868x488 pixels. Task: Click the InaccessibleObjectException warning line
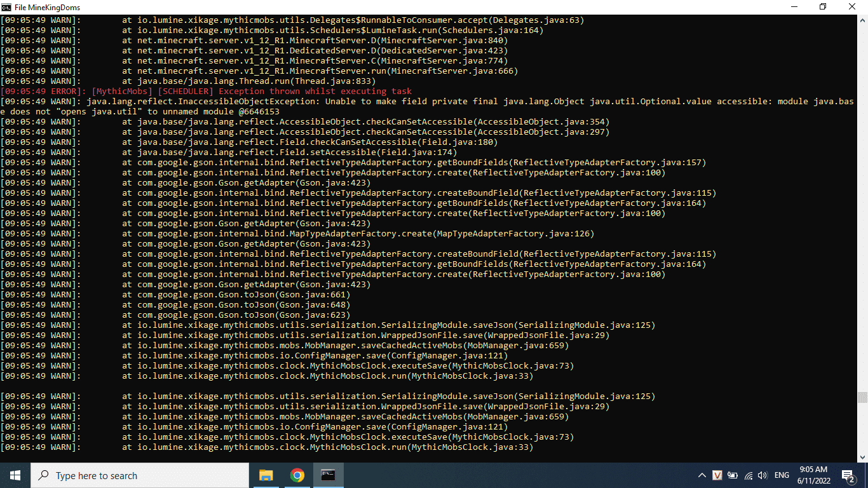(x=426, y=102)
